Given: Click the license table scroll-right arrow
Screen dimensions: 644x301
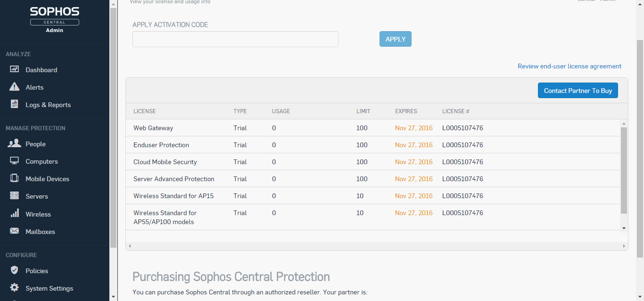Looking at the screenshot, I should (624, 246).
